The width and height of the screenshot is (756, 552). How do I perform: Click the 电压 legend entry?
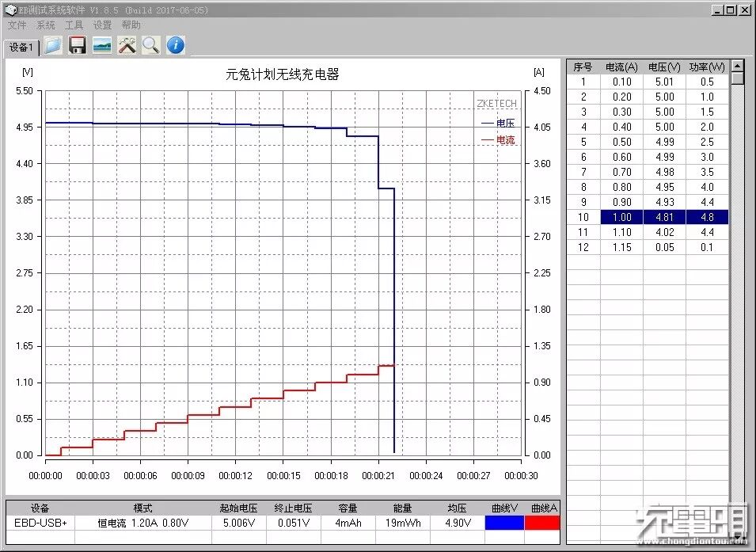pyautogui.click(x=498, y=123)
